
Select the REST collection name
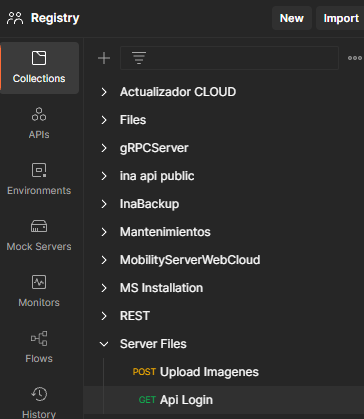(x=135, y=316)
